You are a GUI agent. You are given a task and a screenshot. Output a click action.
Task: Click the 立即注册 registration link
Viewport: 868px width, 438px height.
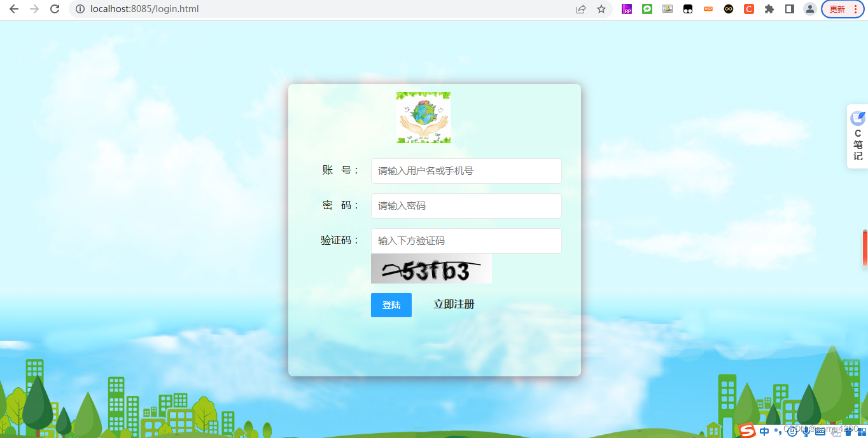(453, 305)
